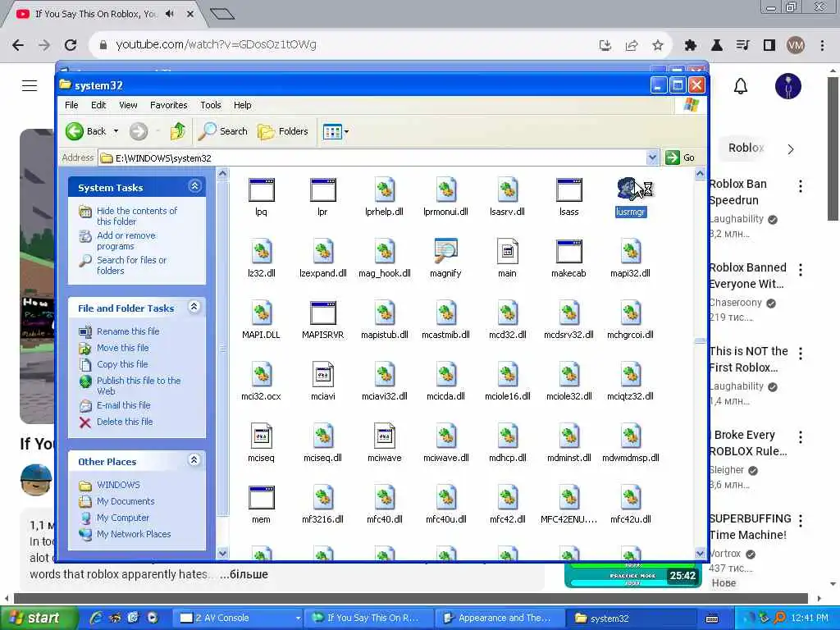The image size is (840, 630).
Task: Select the lpq application icon
Action: [262, 189]
